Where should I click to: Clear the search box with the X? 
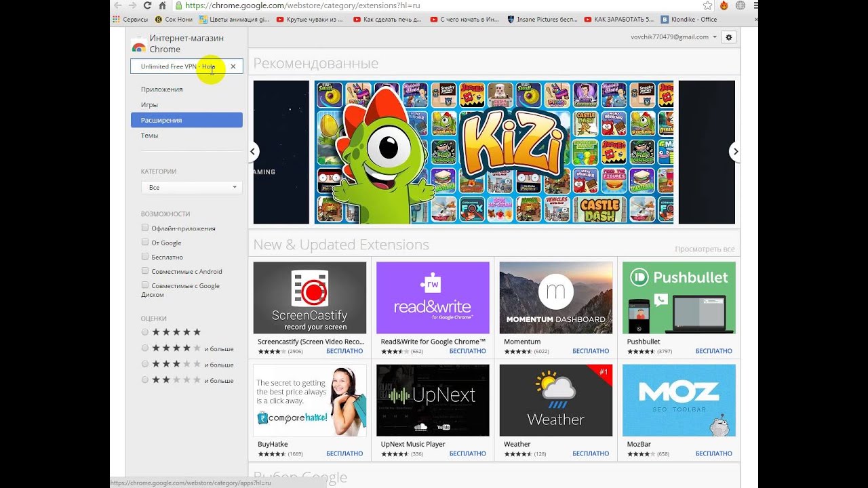point(233,66)
